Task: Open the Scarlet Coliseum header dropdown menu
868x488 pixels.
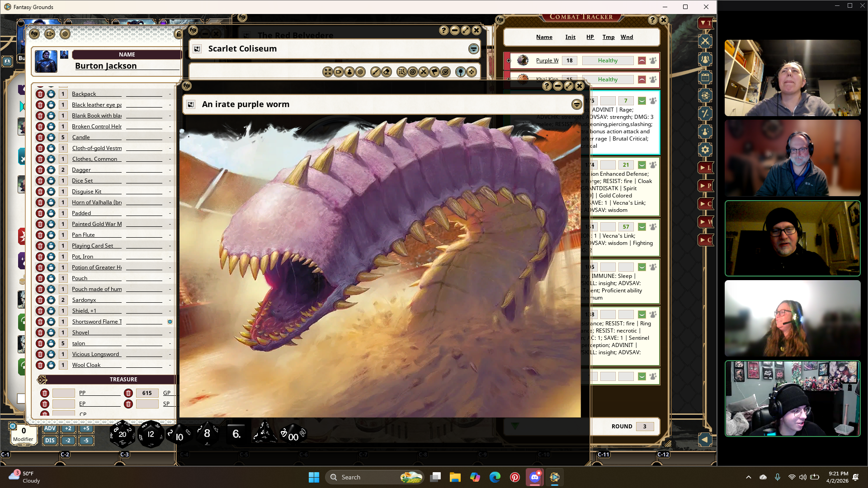Action: click(473, 49)
